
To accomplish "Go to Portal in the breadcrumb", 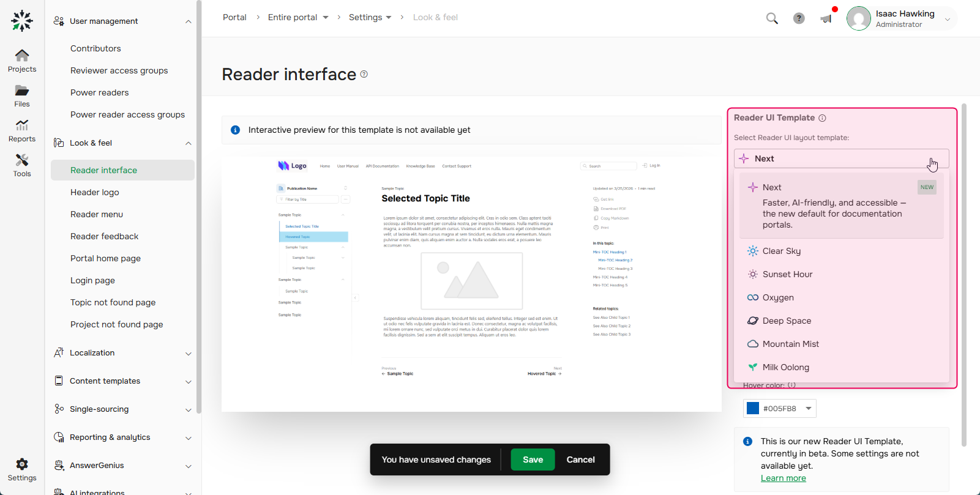I will (234, 17).
